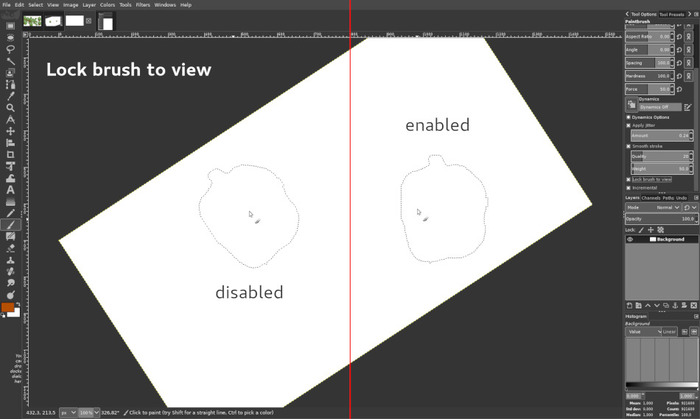Open the histogram Value channel dropdown
This screenshot has width=700, height=419.
coord(643,332)
